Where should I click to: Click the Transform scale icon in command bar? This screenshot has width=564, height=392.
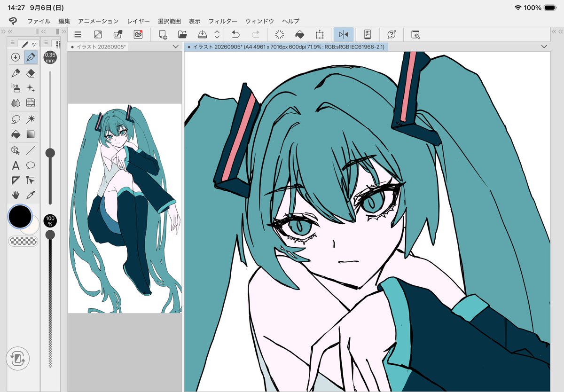pos(320,34)
